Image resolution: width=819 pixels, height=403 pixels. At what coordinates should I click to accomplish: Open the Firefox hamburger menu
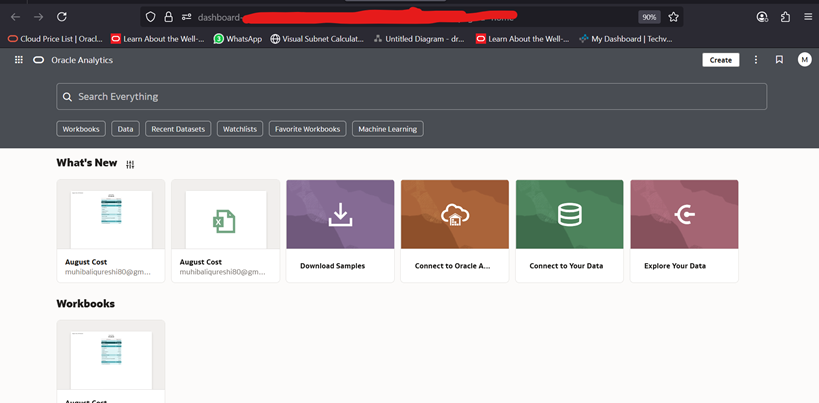coord(808,17)
